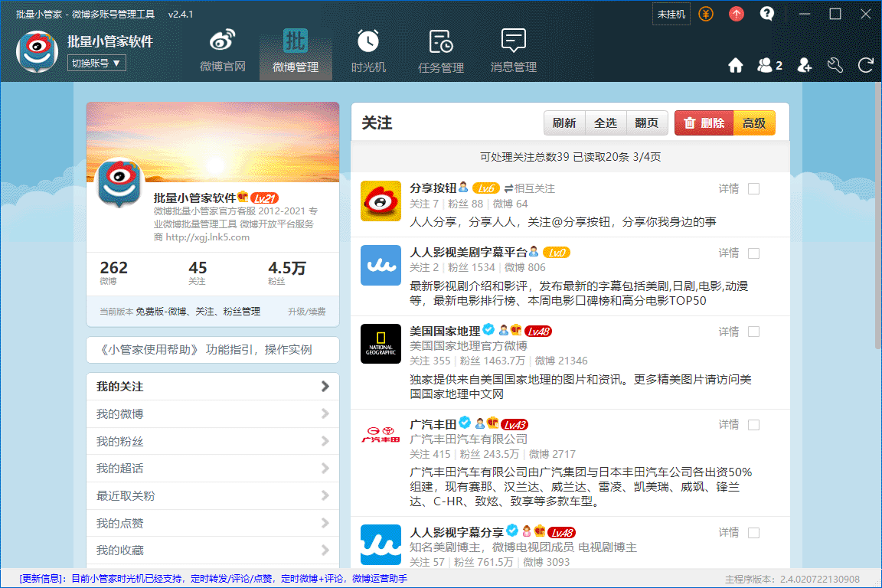Click the app logo avatar in header
Viewport: 882px width, 588px height.
tap(37, 52)
